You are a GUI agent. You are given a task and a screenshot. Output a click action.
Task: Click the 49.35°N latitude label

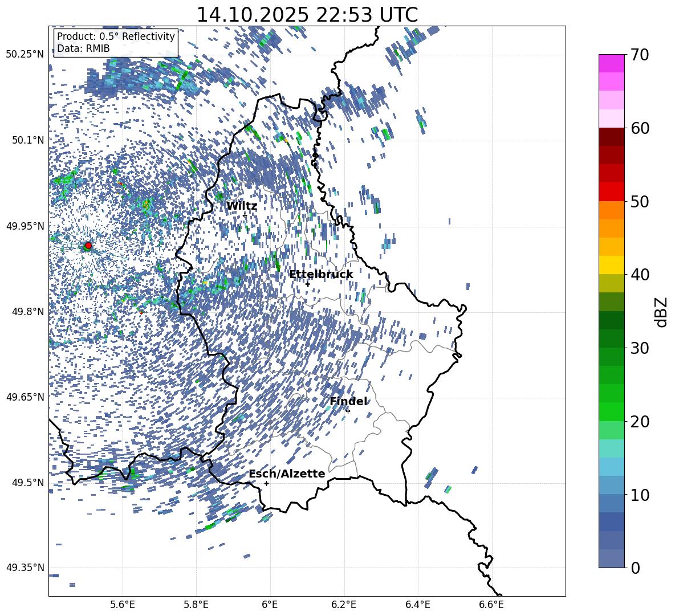(x=25, y=568)
